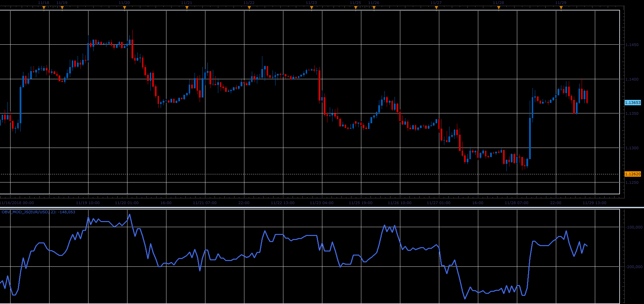This screenshot has height=304, width=644.
Task: Select the 11/25 day marker
Action: (x=356, y=8)
